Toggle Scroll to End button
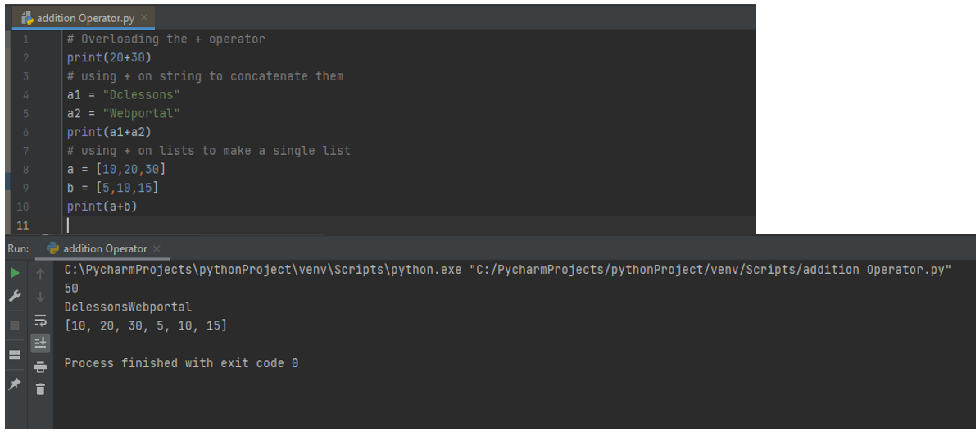This screenshot has width=980, height=432. point(41,343)
